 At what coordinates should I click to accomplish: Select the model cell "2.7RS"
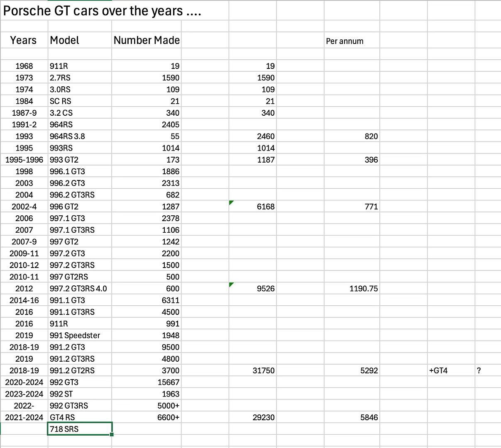[80, 78]
